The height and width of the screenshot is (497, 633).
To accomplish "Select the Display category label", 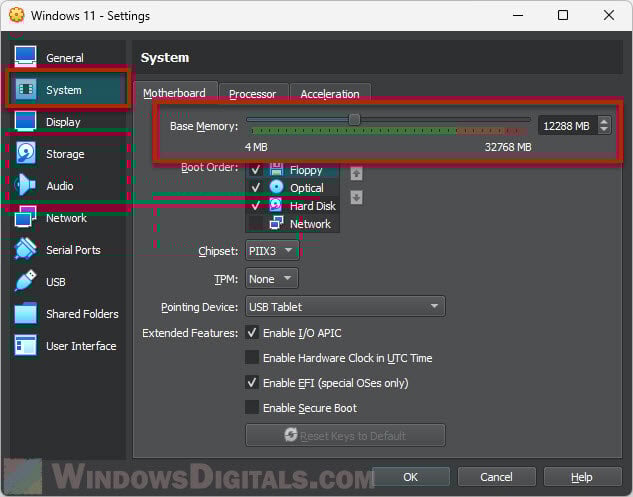I will 63,122.
